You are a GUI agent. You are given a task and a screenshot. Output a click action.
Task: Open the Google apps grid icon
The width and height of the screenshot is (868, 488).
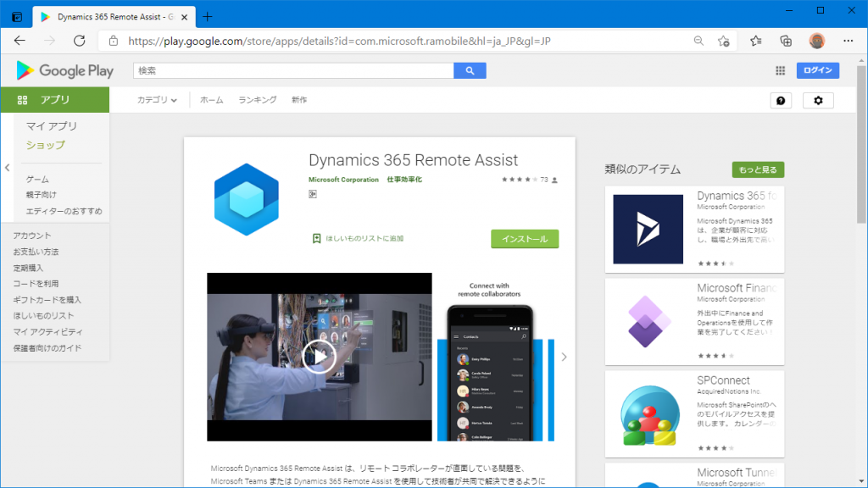tap(780, 70)
